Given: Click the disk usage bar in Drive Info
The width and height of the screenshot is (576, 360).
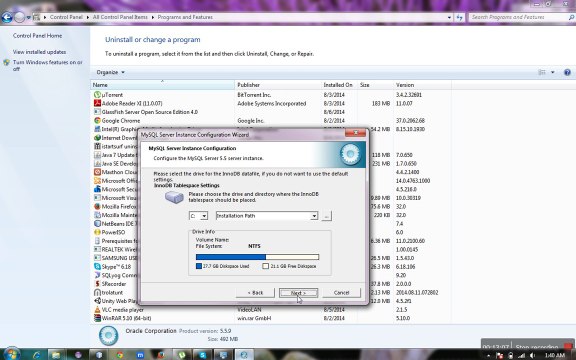Looking at the screenshot, I should tap(257, 257).
